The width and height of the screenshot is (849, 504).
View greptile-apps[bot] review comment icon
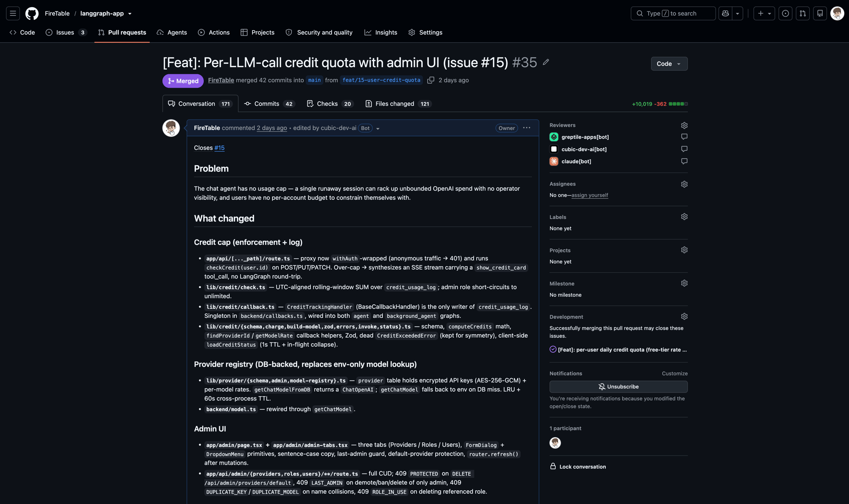pos(684,137)
